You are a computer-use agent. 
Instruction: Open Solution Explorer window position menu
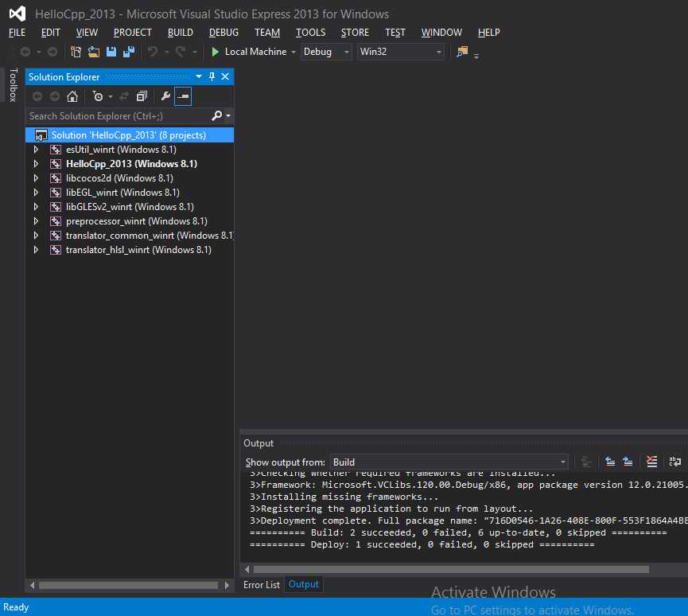pyautogui.click(x=199, y=76)
